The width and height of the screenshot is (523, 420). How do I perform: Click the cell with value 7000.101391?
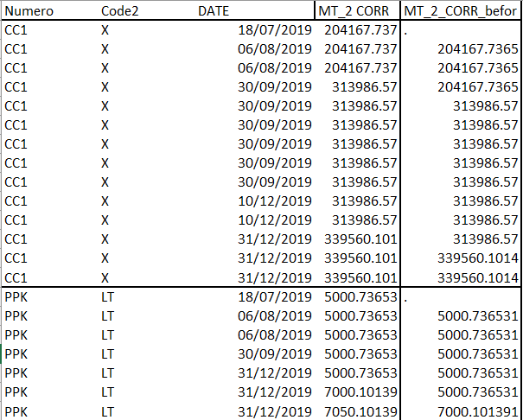click(x=478, y=410)
